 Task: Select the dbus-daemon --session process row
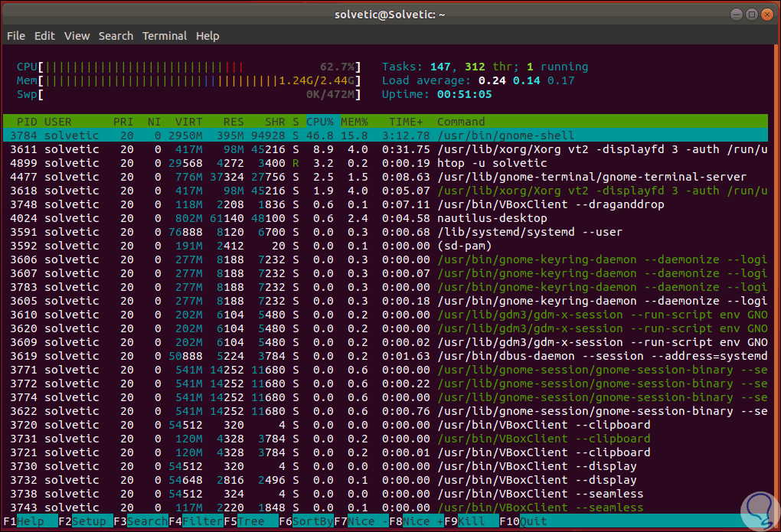tap(385, 356)
